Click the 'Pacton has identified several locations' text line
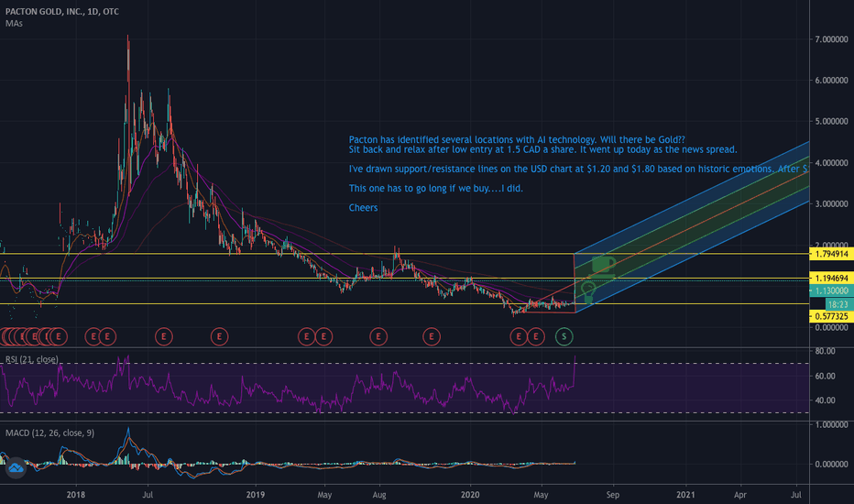Screen dimensions: 854x504 [x=517, y=139]
